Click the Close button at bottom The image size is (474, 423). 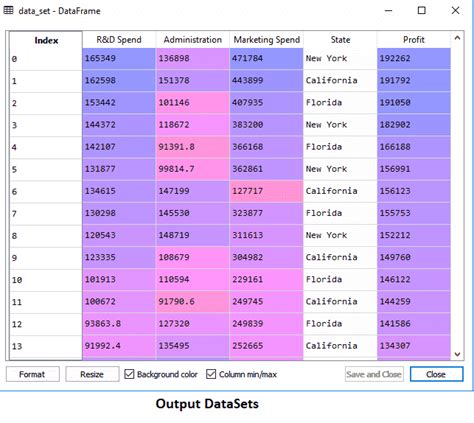436,374
